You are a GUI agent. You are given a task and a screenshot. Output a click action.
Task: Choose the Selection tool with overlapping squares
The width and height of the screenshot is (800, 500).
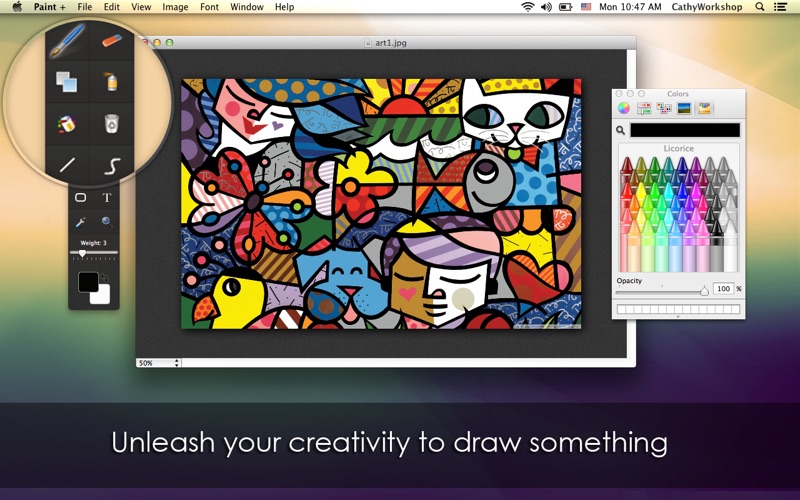[66, 82]
